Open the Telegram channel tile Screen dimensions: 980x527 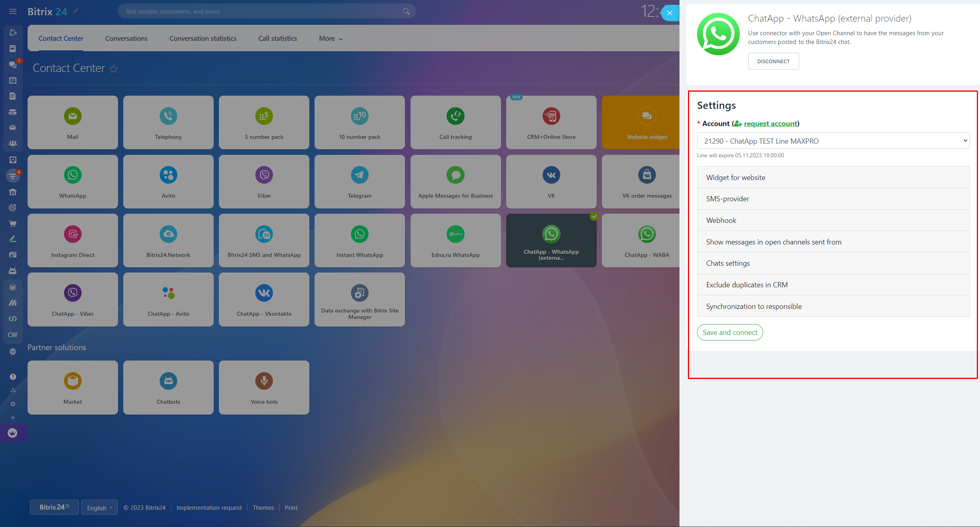point(359,182)
